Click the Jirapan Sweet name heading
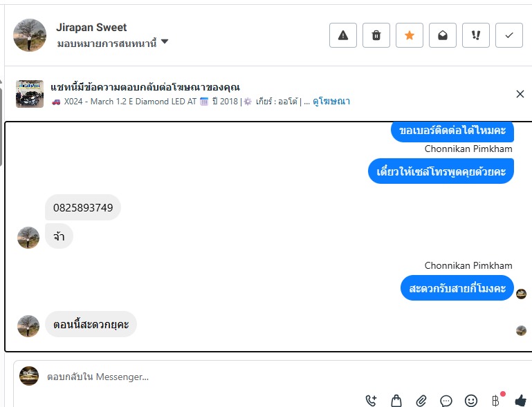Image resolution: width=532 pixels, height=407 pixels. [91, 28]
